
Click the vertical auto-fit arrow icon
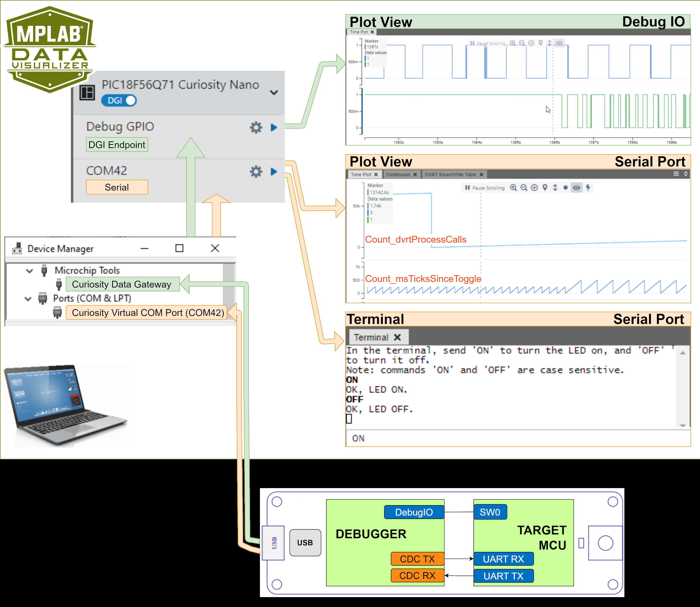[555, 188]
